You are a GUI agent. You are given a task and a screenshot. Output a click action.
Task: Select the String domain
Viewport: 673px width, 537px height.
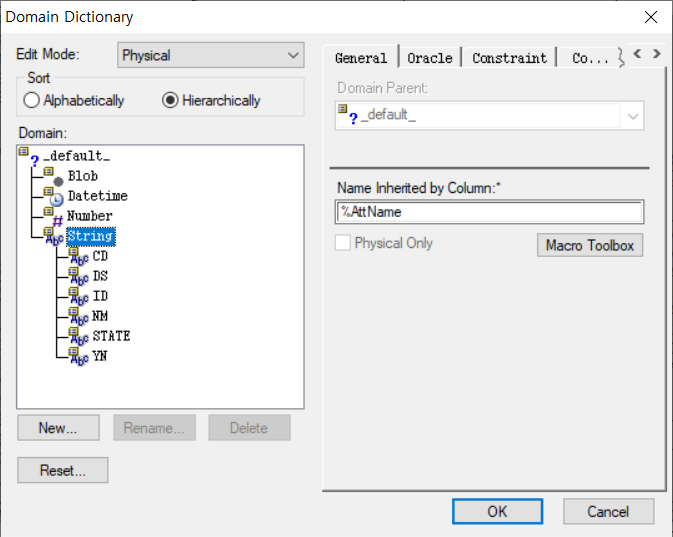[91, 237]
